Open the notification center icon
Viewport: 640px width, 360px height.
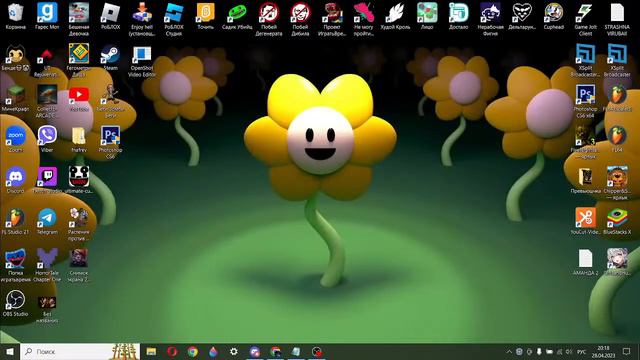627,351
